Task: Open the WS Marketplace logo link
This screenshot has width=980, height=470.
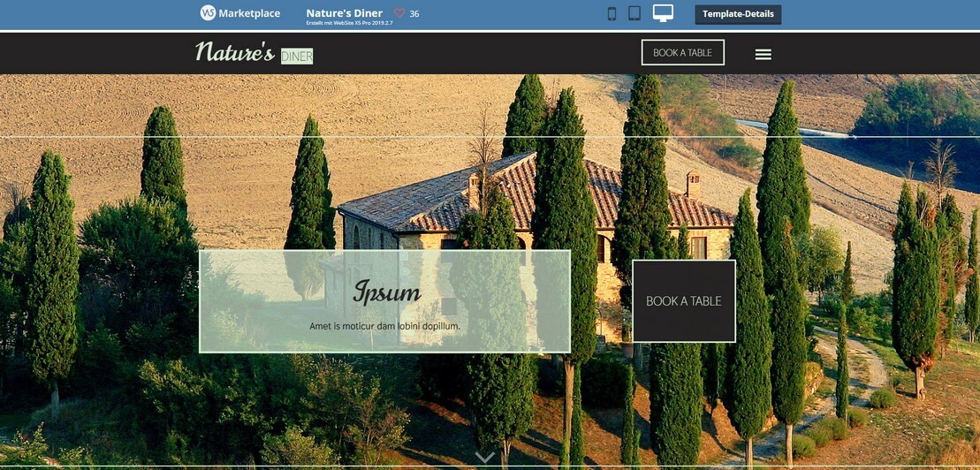Action: click(240, 13)
